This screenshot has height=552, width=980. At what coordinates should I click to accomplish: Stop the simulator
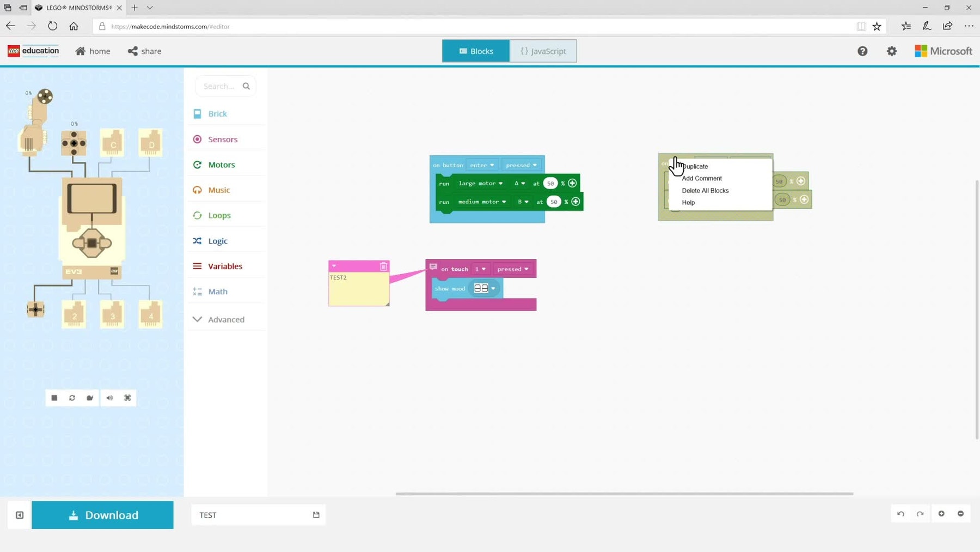tap(54, 398)
